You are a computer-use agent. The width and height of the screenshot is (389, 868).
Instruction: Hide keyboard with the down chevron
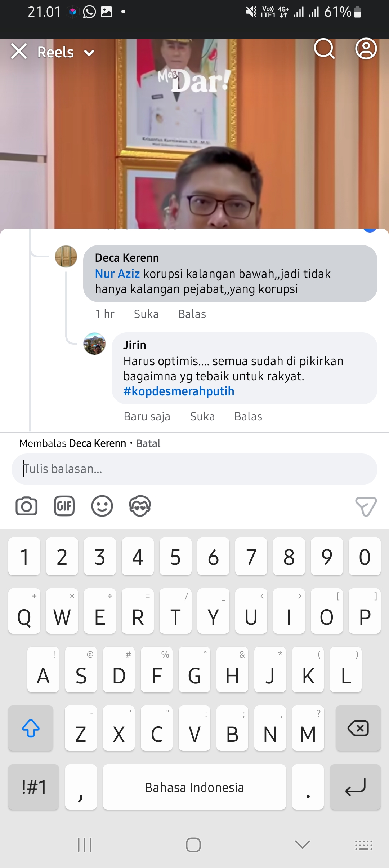coord(302,844)
